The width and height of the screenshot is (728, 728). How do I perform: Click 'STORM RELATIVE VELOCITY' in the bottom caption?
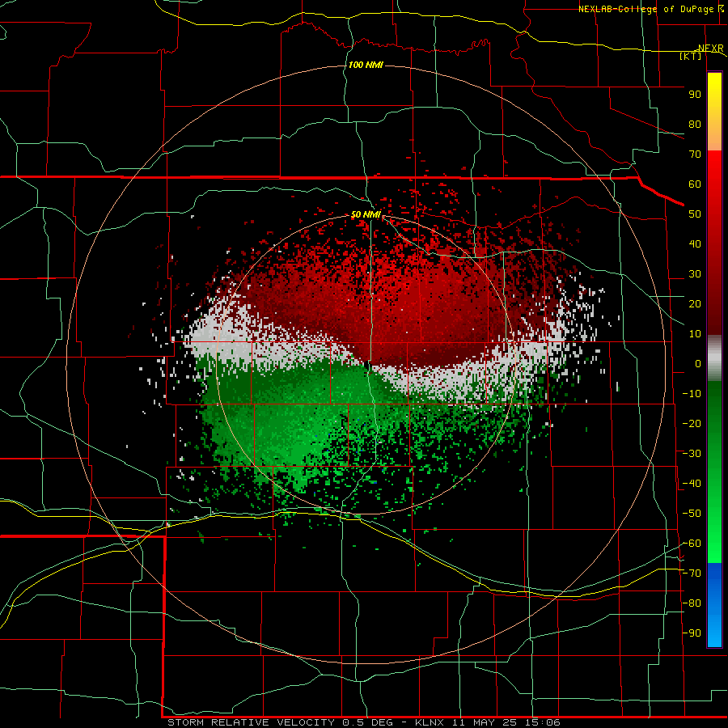coord(251,722)
